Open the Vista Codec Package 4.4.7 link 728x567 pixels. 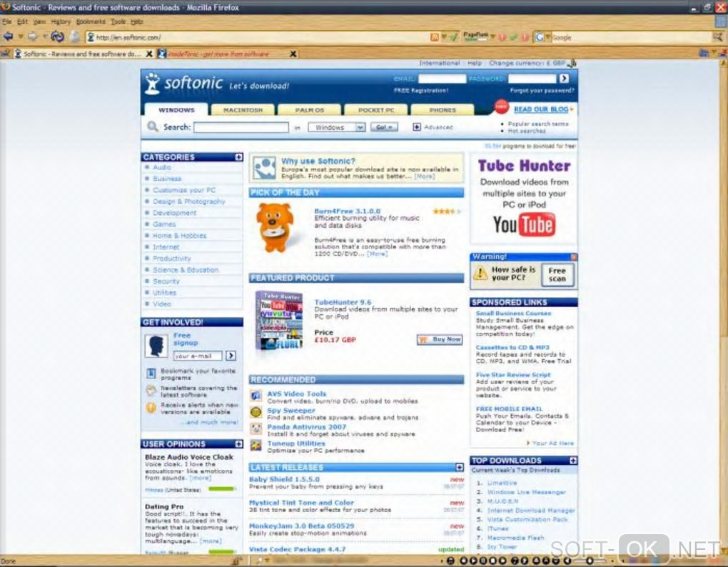point(297,549)
